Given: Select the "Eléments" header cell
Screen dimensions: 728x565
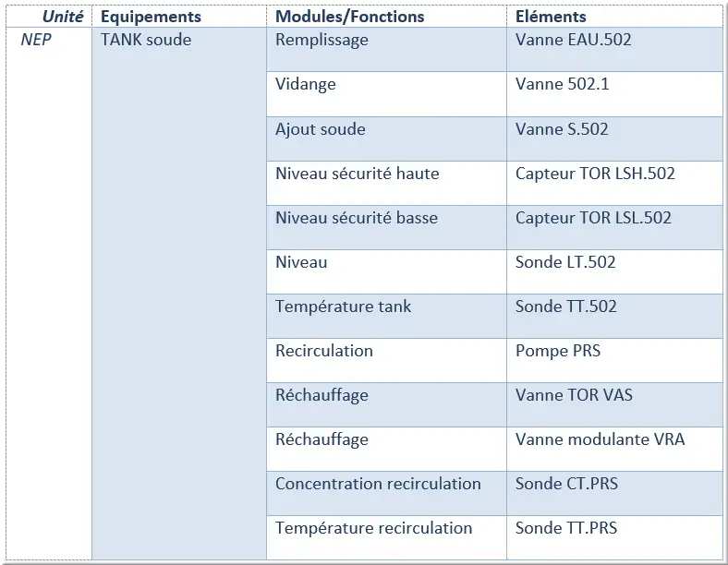Looking at the screenshot, I should click(x=551, y=17).
